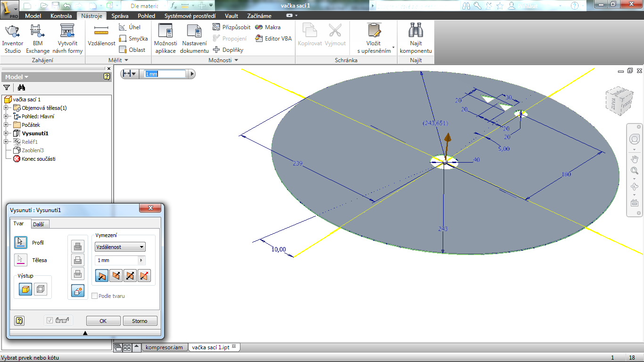The height and width of the screenshot is (362, 644).
Task: Open Možnosti aplikace settings
Action: coord(165,39)
